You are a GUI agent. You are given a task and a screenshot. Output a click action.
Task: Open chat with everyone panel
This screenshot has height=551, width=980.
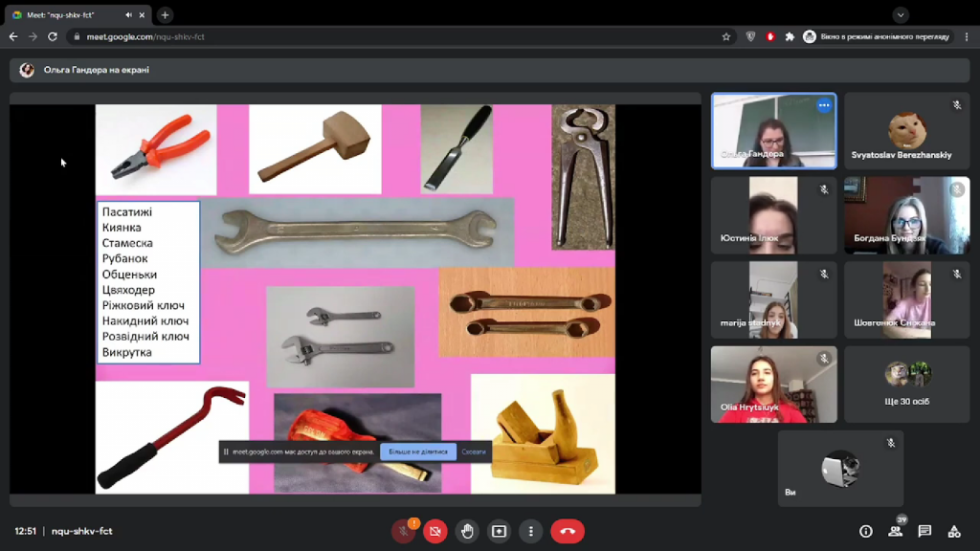[924, 531]
